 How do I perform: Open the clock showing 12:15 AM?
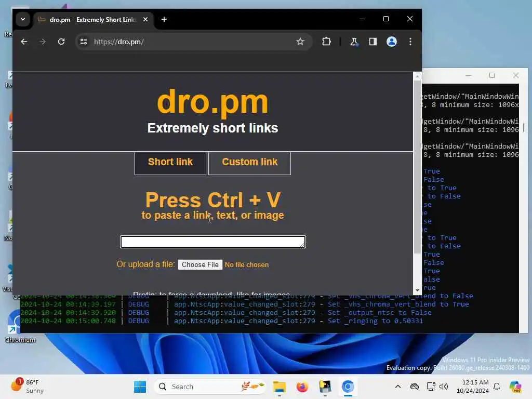(472, 387)
